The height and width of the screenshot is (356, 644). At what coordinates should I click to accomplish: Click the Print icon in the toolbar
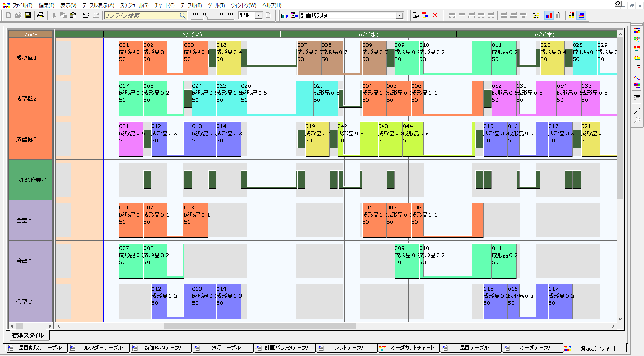[41, 15]
